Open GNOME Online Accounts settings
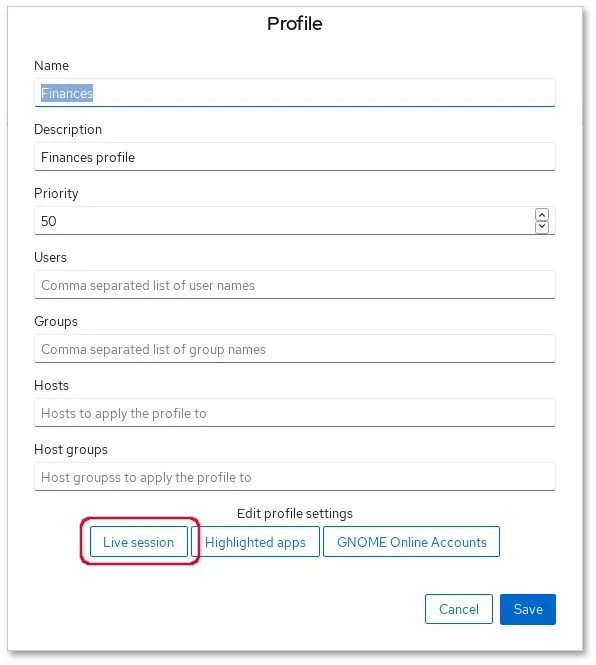This screenshot has height=665, width=596. tap(411, 542)
